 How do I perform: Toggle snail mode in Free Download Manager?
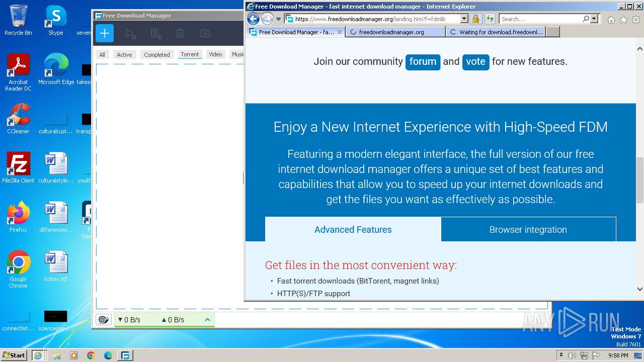[104, 320]
